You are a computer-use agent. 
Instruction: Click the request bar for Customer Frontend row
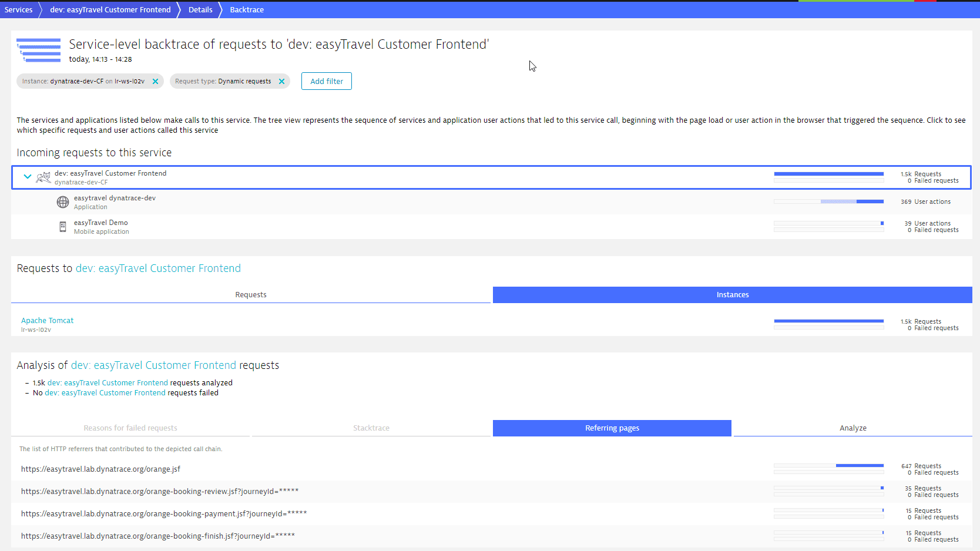point(829,174)
